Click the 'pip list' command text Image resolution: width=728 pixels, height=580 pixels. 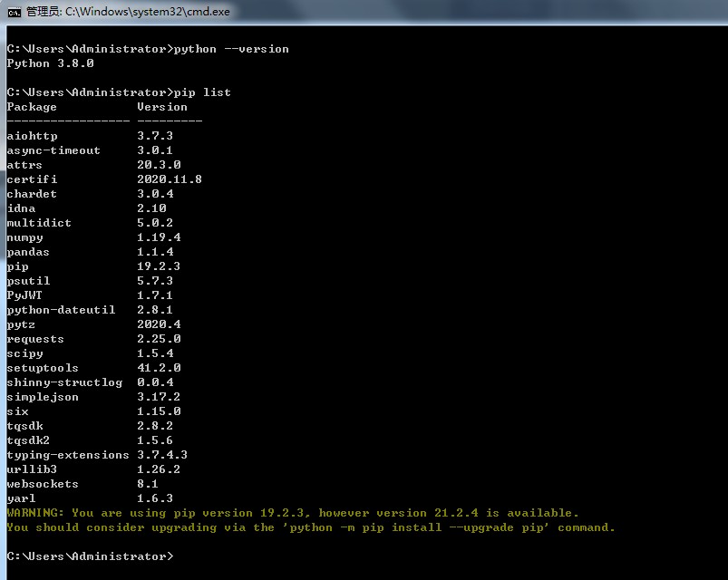(x=202, y=92)
